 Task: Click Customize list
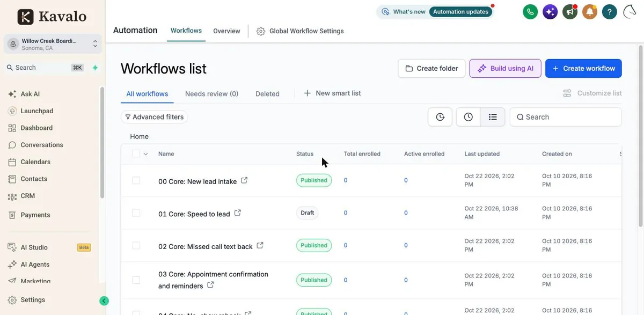592,93
